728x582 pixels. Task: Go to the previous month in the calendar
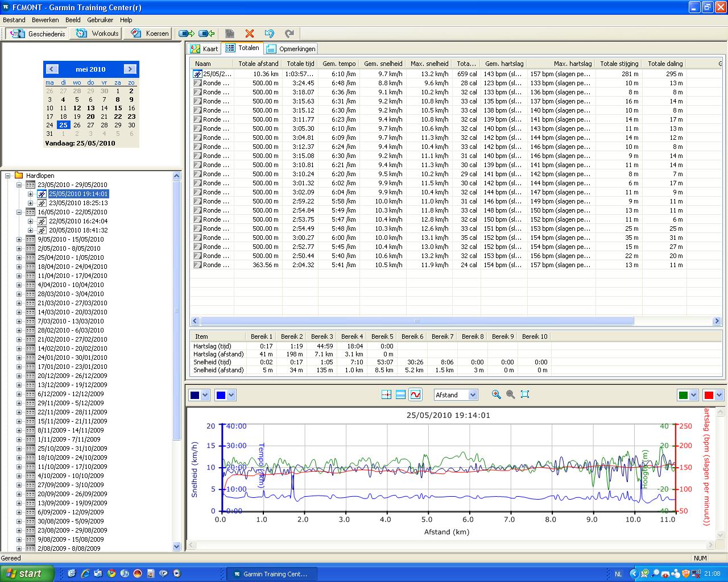pos(52,69)
